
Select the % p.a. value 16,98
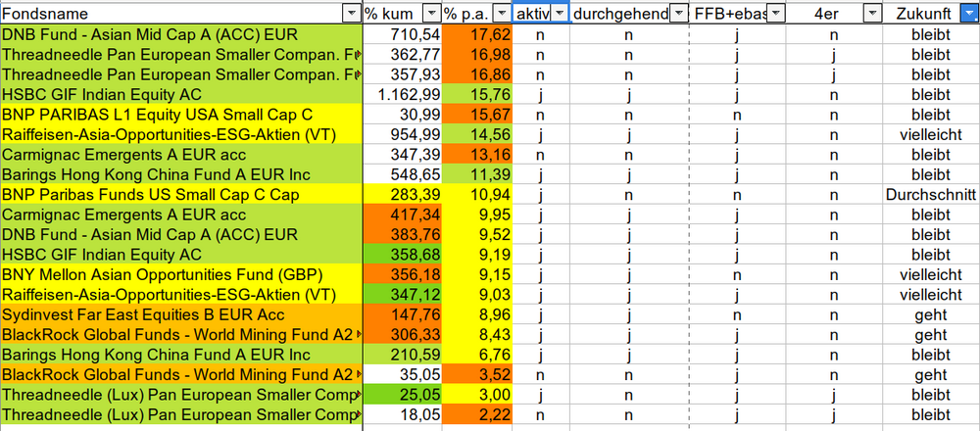click(477, 55)
